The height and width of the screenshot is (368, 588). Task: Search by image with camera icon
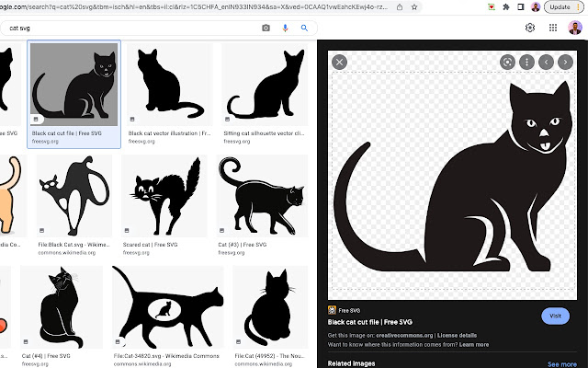pyautogui.click(x=266, y=28)
